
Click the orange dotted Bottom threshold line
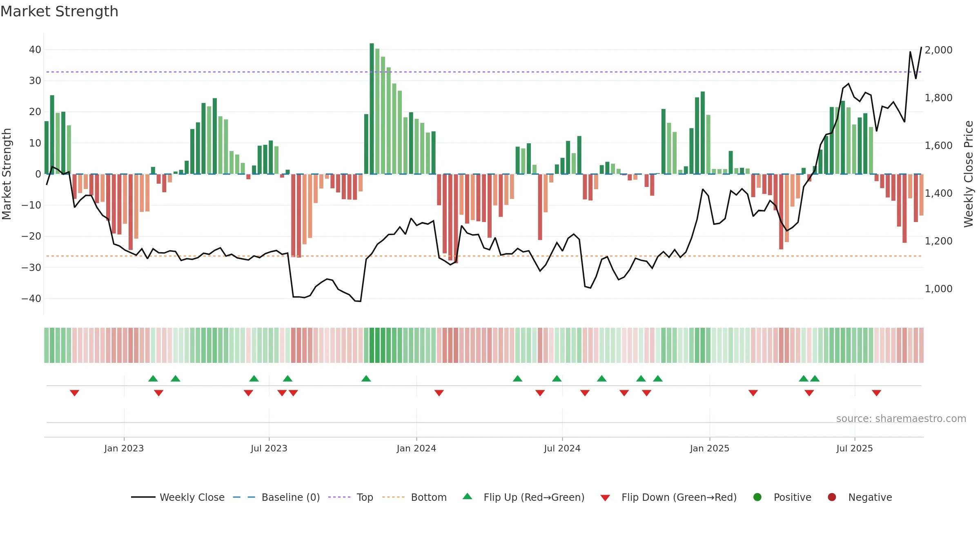(x=484, y=256)
